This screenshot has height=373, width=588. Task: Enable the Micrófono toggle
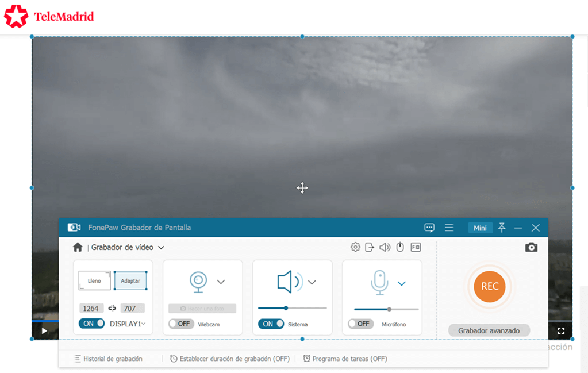click(x=361, y=324)
